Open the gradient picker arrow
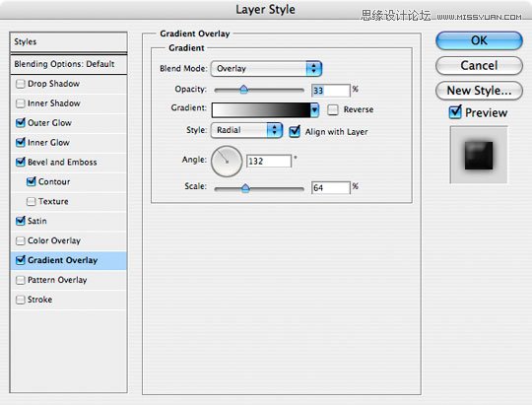Image resolution: width=532 pixels, height=405 pixels. pos(315,110)
